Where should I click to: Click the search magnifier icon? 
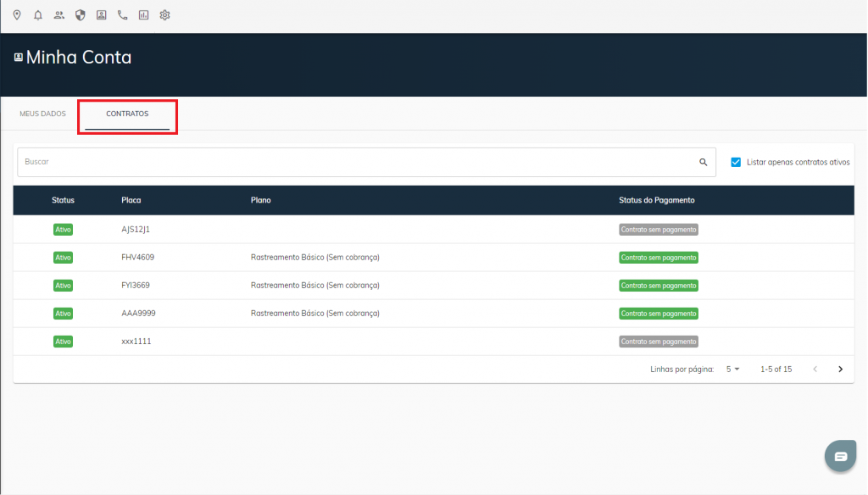tap(703, 162)
